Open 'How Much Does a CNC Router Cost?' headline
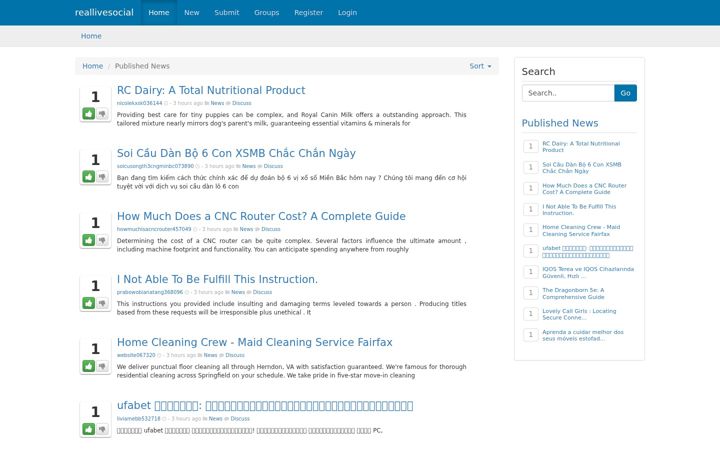720x450 pixels. coord(261,216)
